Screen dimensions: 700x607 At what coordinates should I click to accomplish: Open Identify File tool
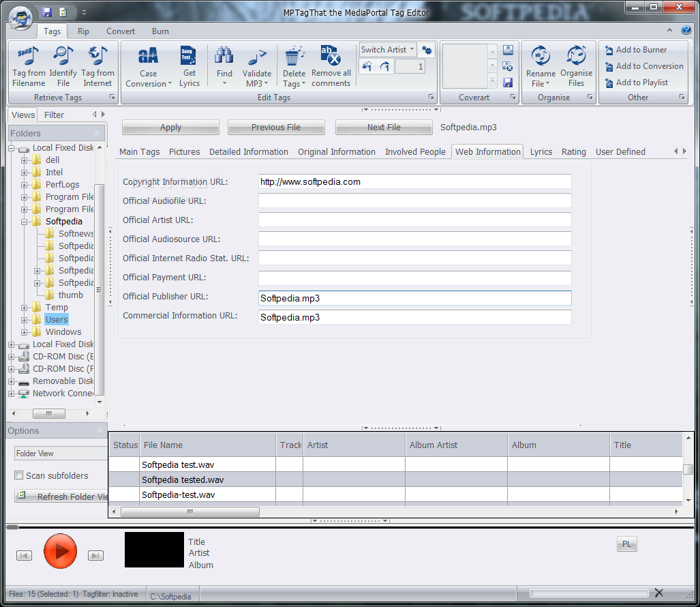coord(63,66)
